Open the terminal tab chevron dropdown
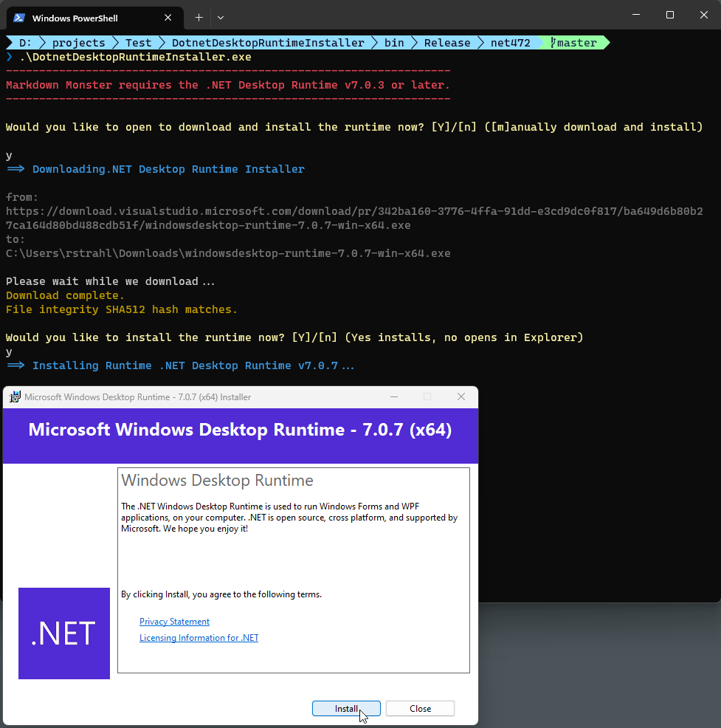 point(220,17)
